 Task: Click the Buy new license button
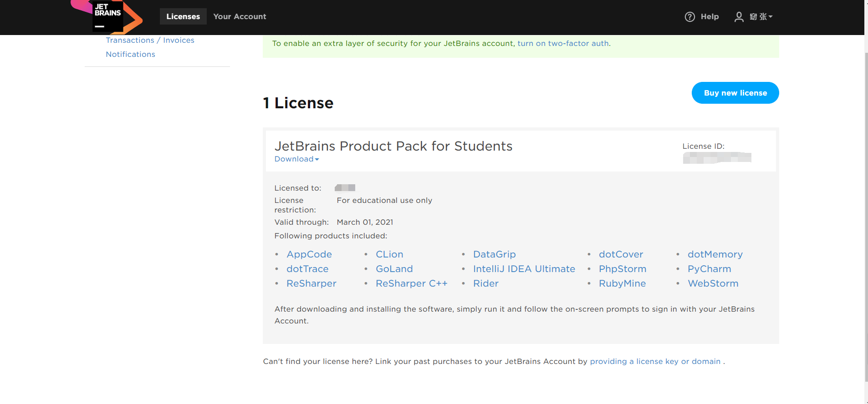[x=735, y=93]
